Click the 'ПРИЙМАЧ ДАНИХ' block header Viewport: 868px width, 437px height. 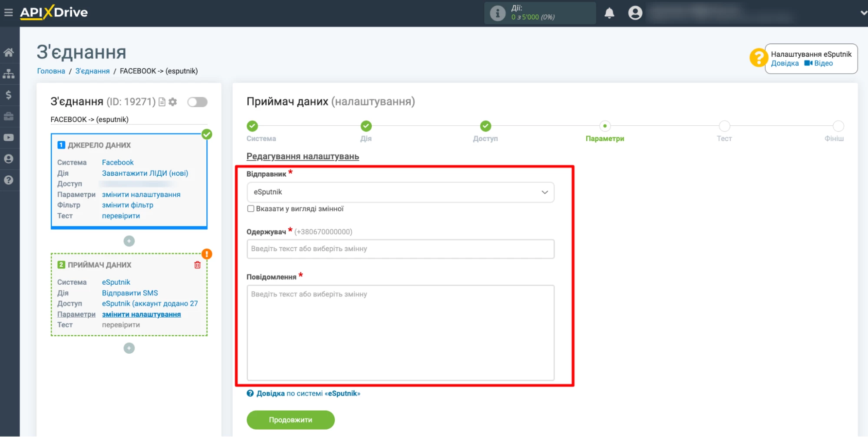pyautogui.click(x=99, y=265)
